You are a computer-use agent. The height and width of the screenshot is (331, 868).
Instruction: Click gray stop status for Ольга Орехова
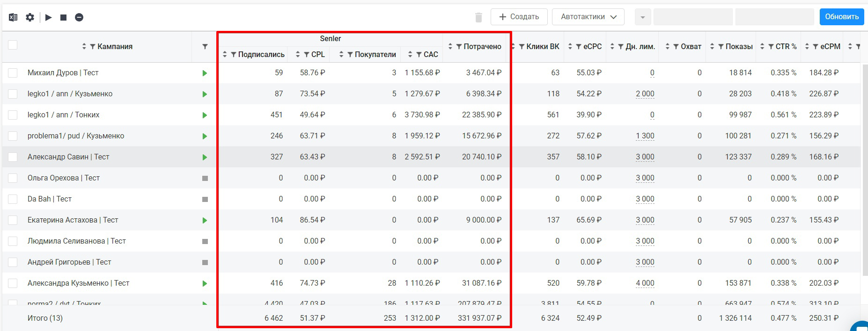coord(205,178)
